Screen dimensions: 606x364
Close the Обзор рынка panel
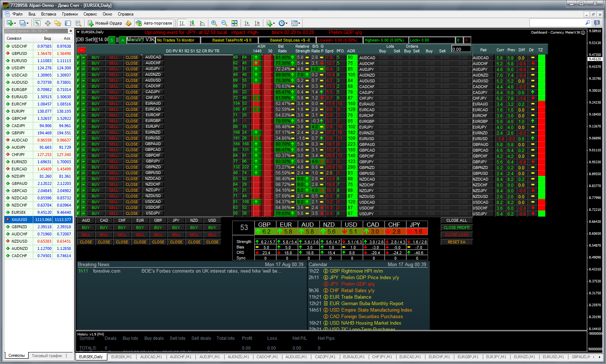(71, 31)
